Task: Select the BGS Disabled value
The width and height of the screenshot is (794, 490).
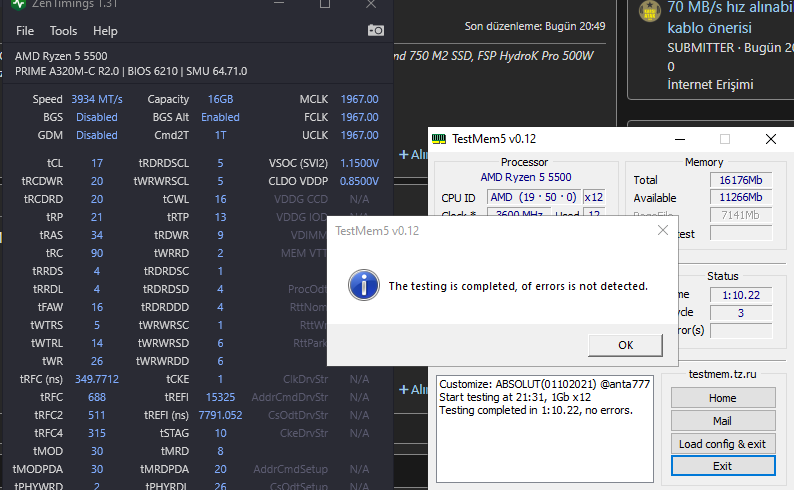Action: (x=97, y=117)
